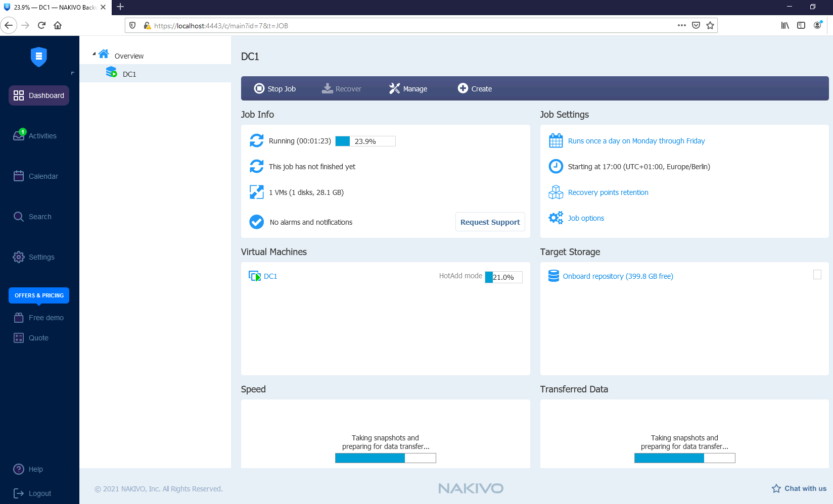This screenshot has height=504, width=833.
Task: Click the job progress bar at 23.9%
Action: (x=365, y=141)
